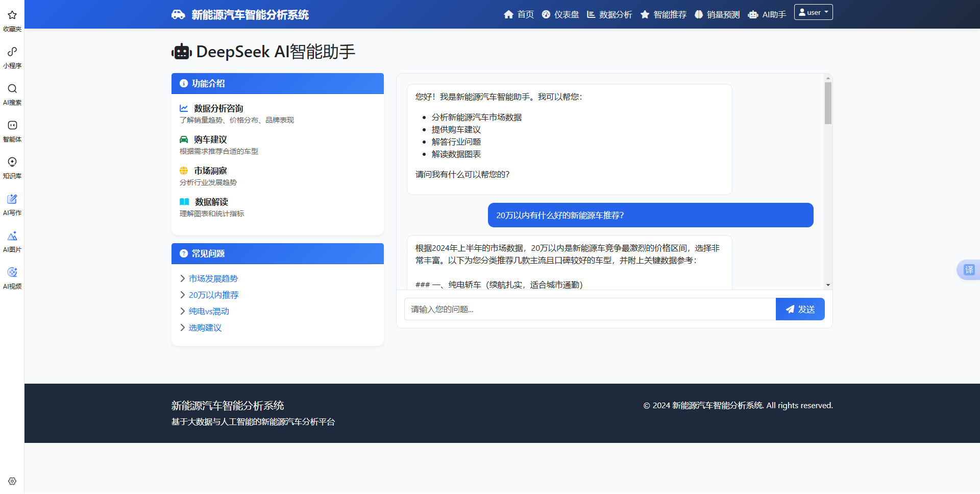Open 仪表盘 in the top navigation

[560, 14]
